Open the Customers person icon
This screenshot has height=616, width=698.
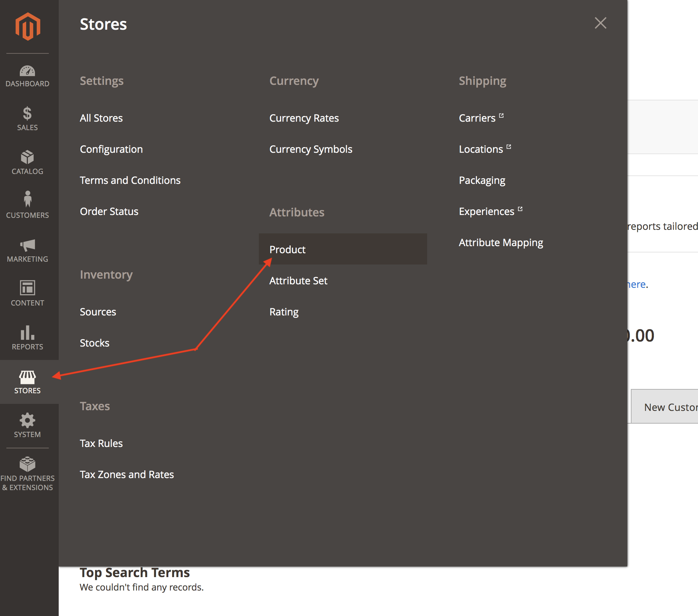(x=27, y=199)
